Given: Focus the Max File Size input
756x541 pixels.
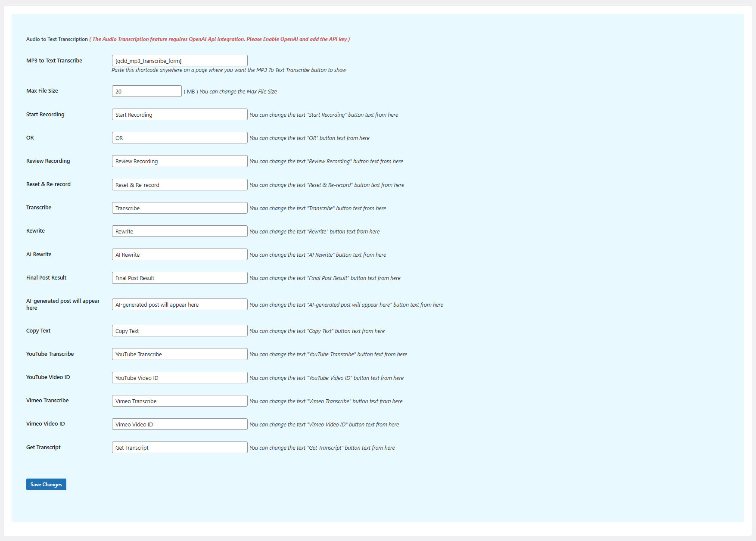Looking at the screenshot, I should click(146, 91).
